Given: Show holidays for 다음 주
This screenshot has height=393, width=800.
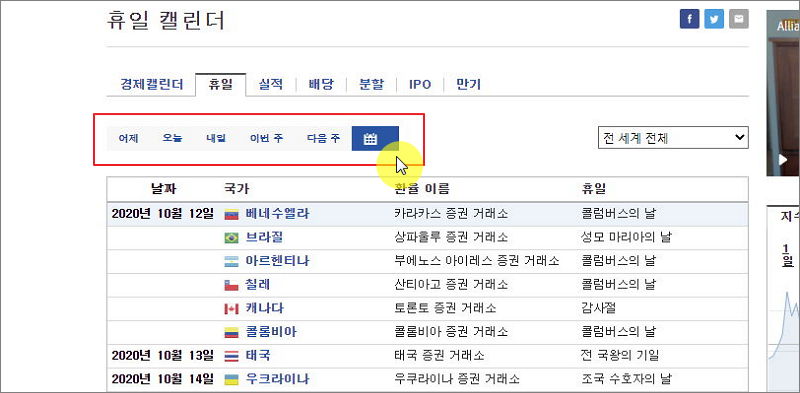Looking at the screenshot, I should 323,138.
